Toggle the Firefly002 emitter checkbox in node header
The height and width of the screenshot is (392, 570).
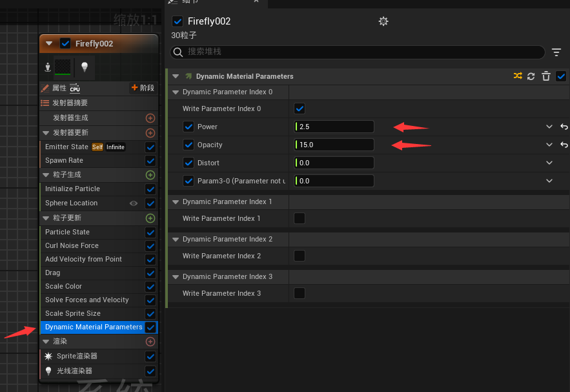coord(65,44)
